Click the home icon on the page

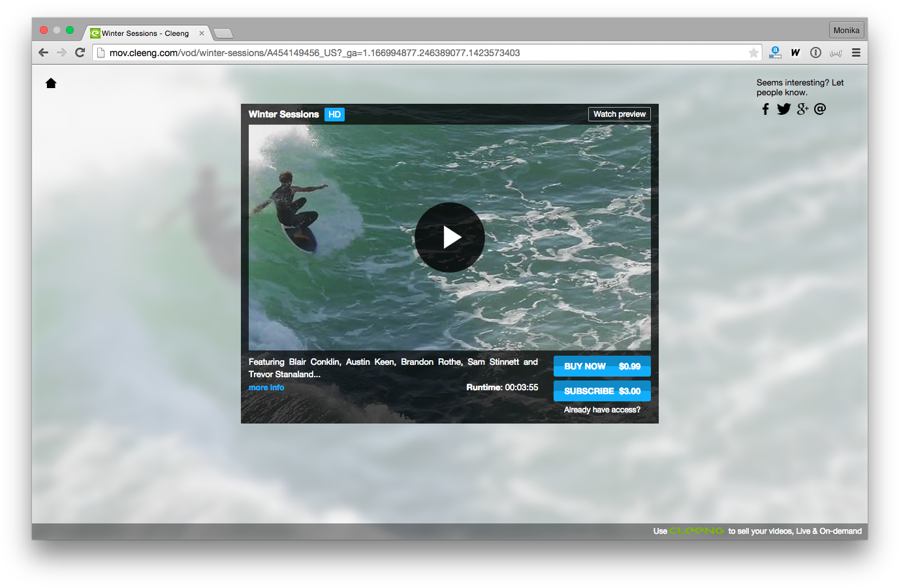point(51,83)
